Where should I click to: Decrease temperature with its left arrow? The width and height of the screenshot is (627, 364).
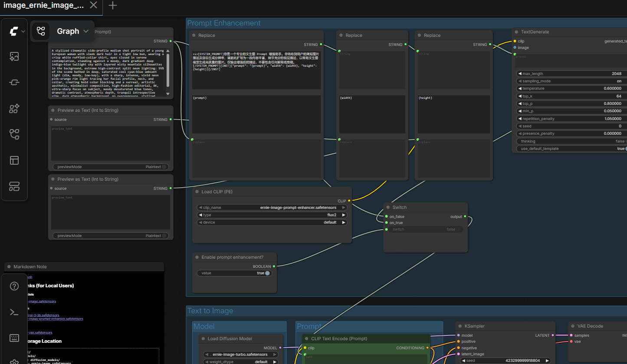tap(520, 88)
